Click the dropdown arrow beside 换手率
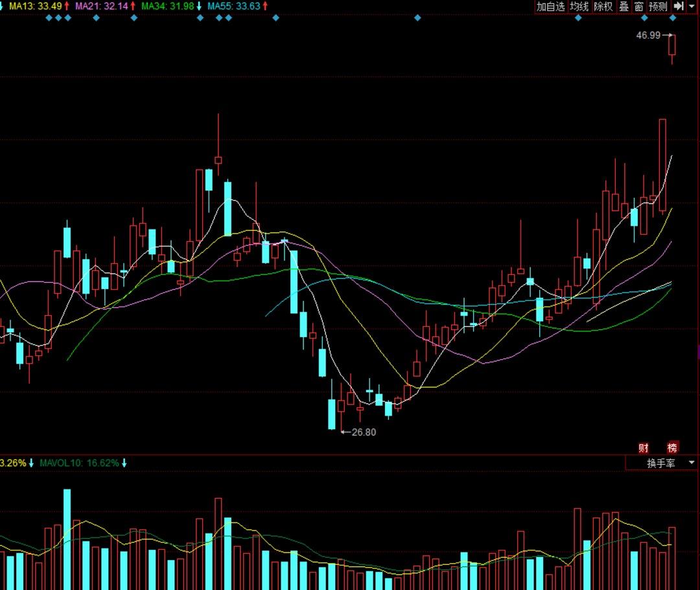The width and height of the screenshot is (700, 590). pyautogui.click(x=692, y=463)
